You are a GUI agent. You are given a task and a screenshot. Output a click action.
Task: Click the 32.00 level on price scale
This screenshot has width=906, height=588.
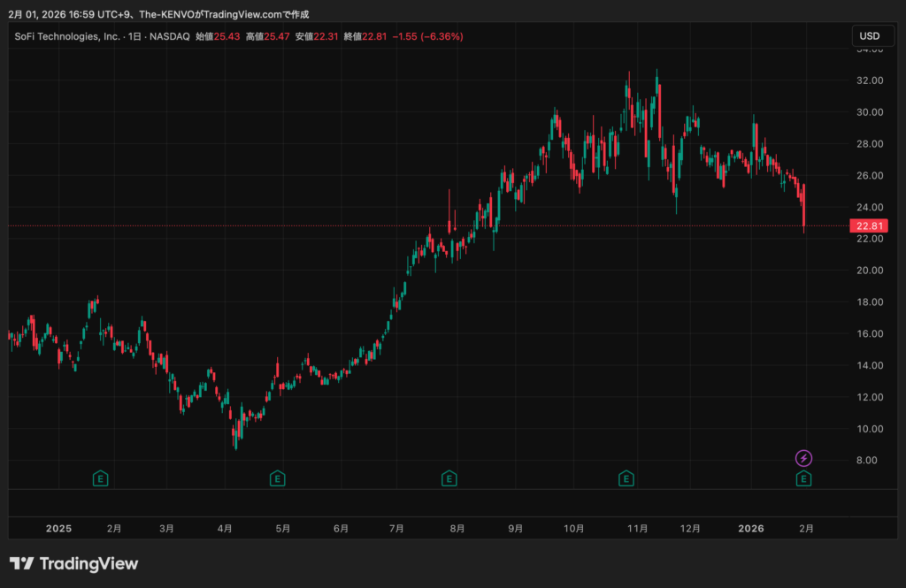coord(871,80)
